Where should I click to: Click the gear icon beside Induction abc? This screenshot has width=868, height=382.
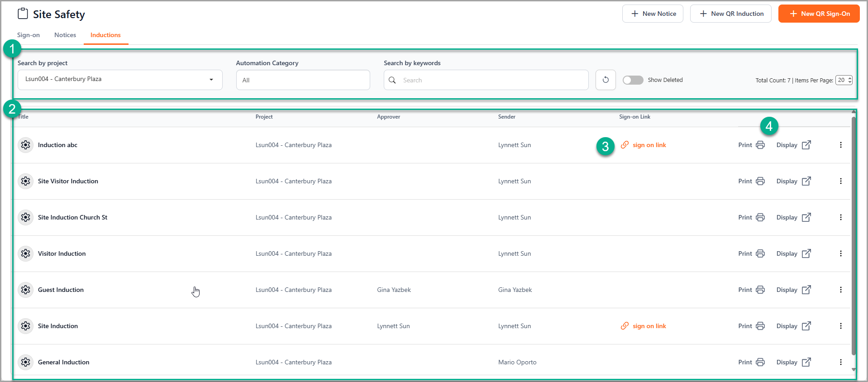[x=26, y=145]
